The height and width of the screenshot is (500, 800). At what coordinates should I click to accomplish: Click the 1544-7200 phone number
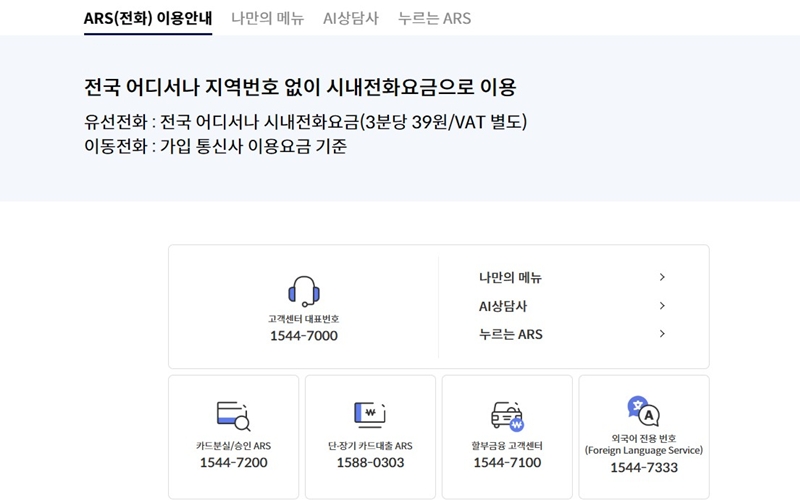click(x=233, y=463)
